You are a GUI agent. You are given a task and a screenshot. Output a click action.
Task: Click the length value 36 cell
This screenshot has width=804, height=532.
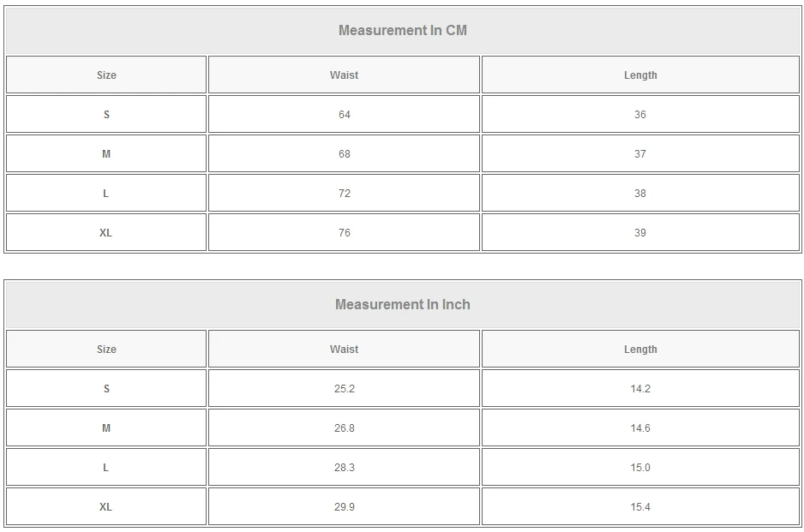tap(640, 115)
